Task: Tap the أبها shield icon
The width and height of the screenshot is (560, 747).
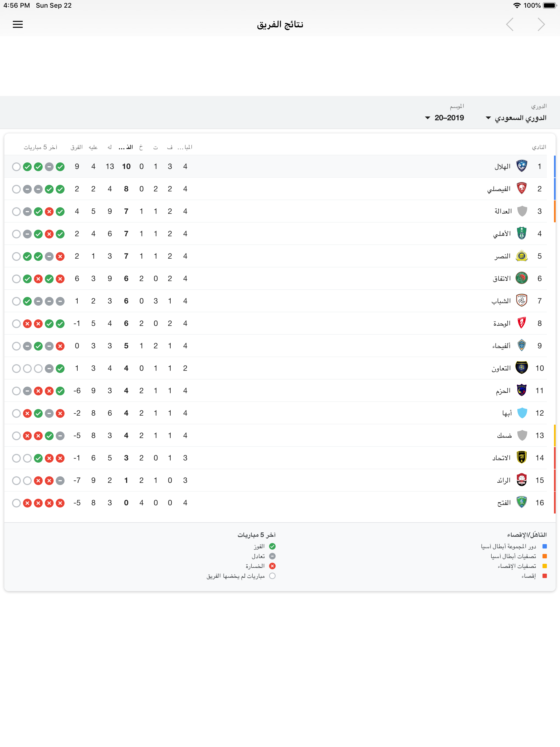Action: click(522, 413)
